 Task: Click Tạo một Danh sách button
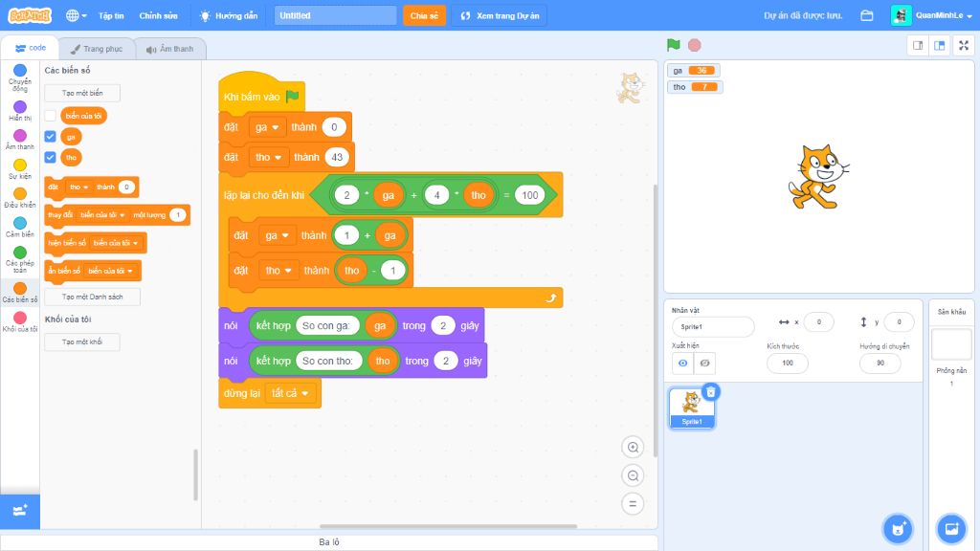pyautogui.click(x=92, y=297)
